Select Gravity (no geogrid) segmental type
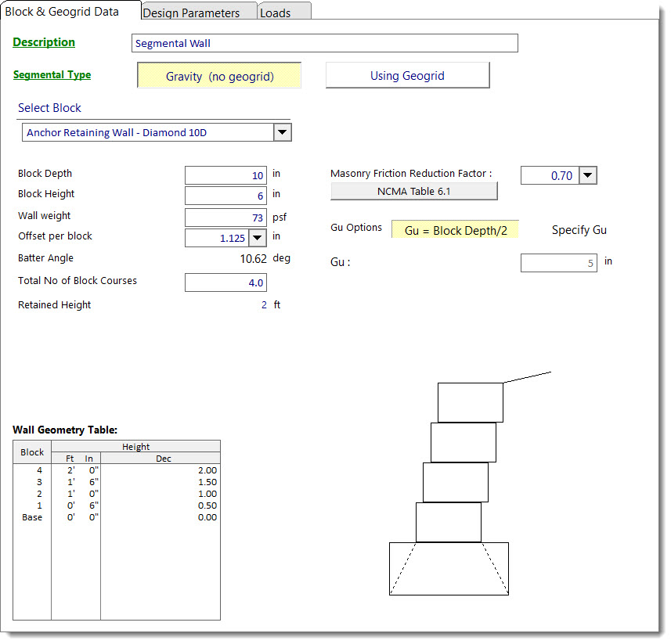Screen dimensions: 671x644 click(219, 76)
